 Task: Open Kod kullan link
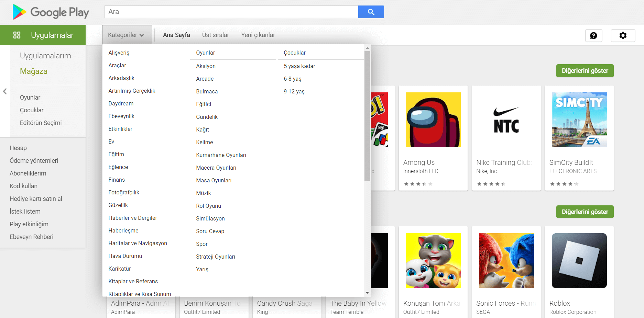tap(23, 186)
